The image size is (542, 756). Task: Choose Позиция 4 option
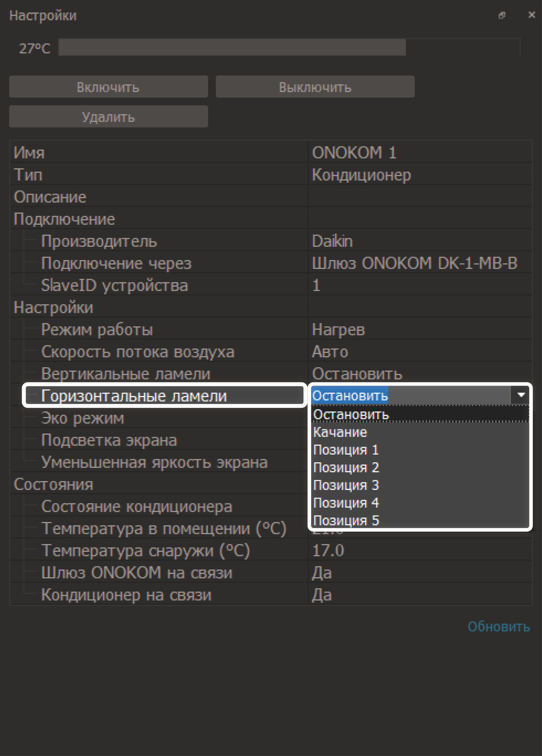point(346,503)
